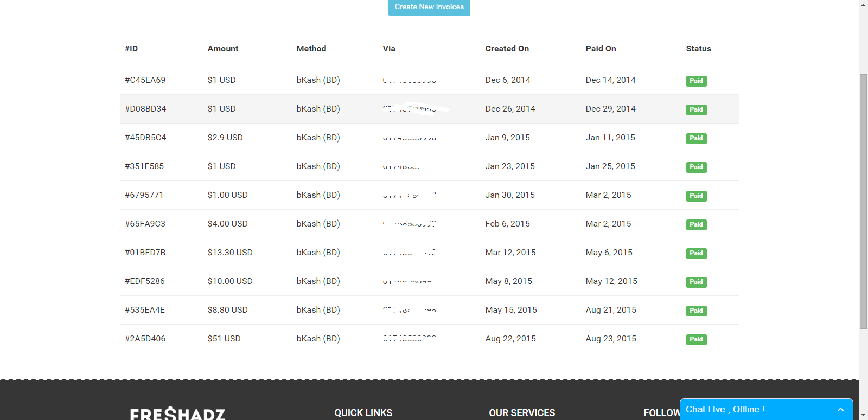Click the Status column header
This screenshot has height=420, width=868.
698,49
